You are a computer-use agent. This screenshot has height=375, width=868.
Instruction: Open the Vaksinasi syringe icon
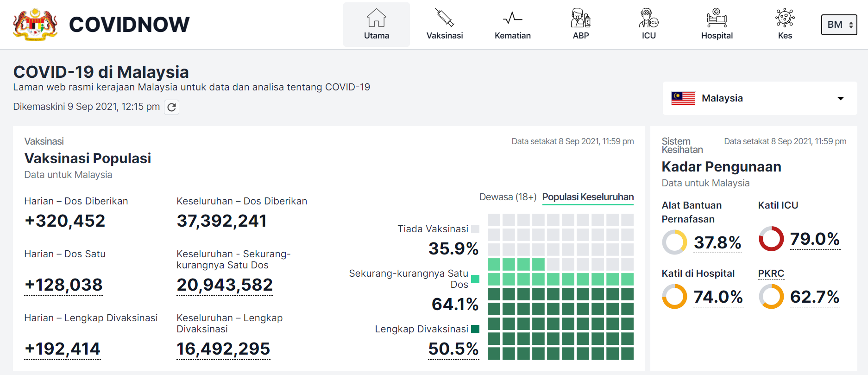pyautogui.click(x=444, y=19)
